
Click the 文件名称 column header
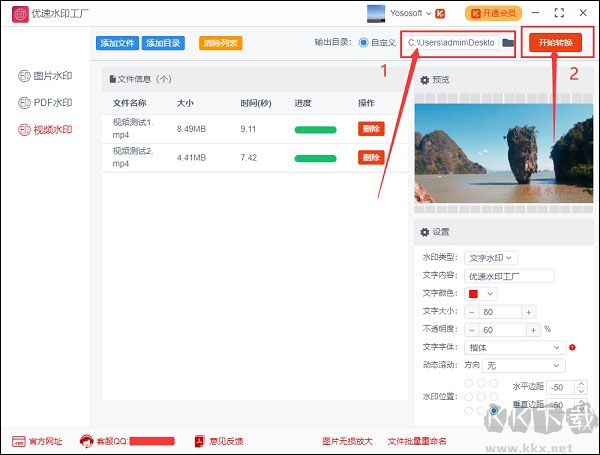[129, 103]
